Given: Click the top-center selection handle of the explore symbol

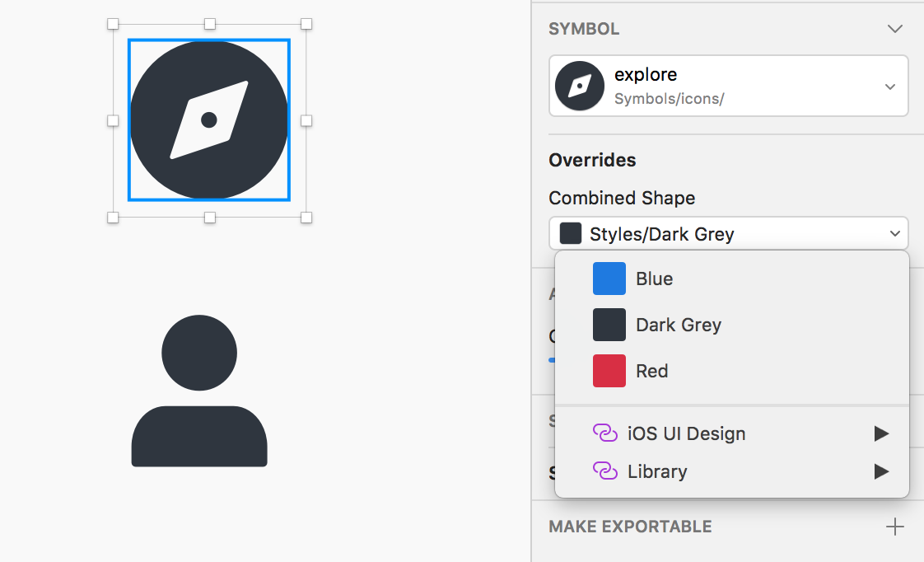Looking at the screenshot, I should pyautogui.click(x=208, y=23).
